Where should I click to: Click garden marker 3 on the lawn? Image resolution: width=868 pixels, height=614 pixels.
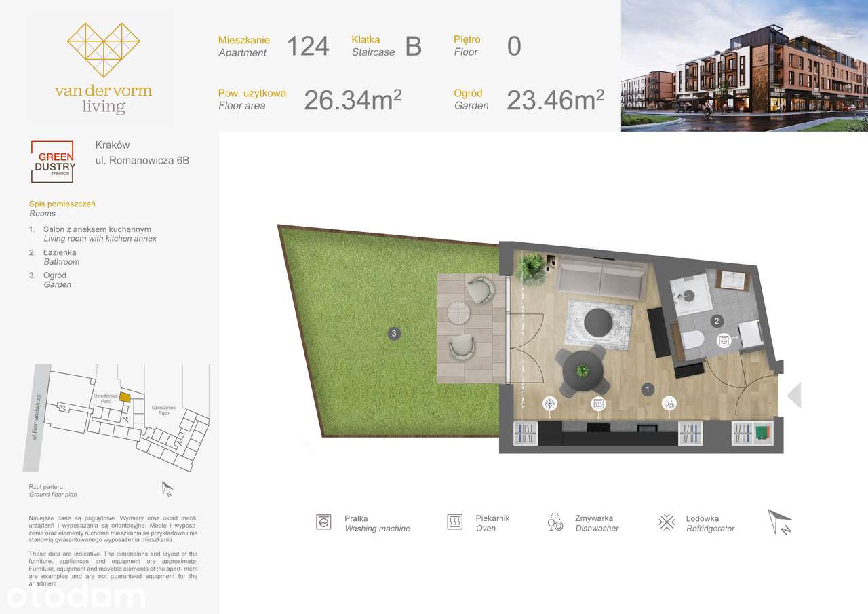[393, 333]
